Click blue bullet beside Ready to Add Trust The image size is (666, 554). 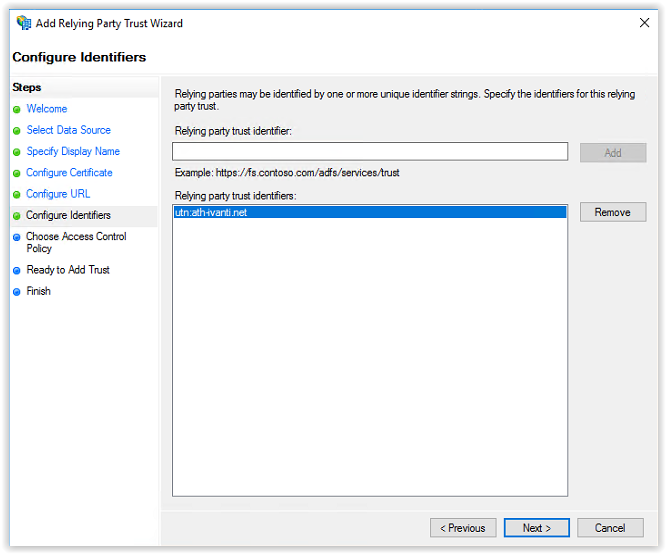click(x=17, y=271)
